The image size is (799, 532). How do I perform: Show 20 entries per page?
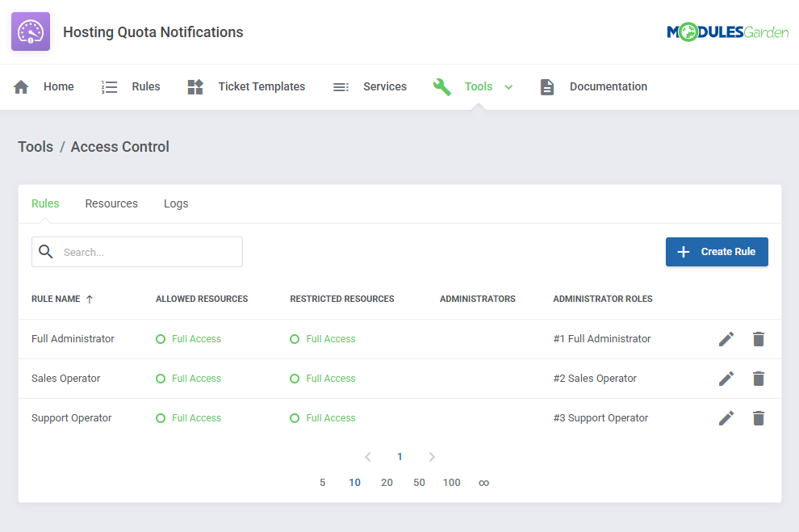[387, 483]
